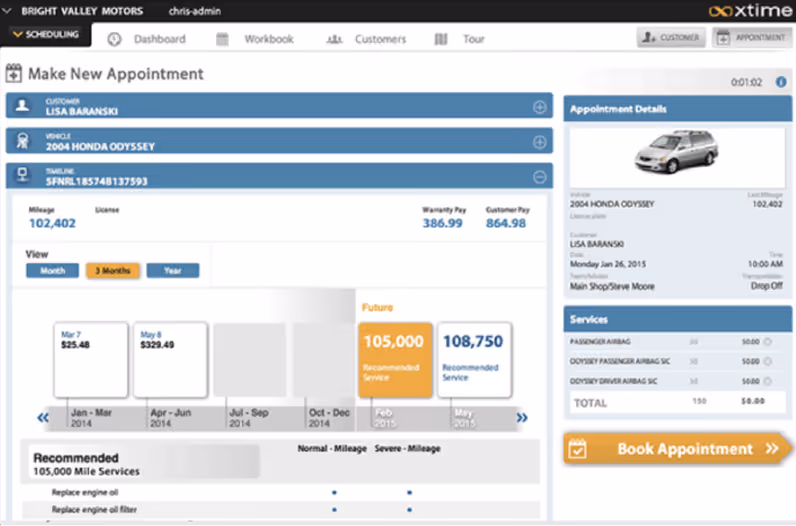
Task: Click the Severe - Mileage column header
Action: click(x=408, y=448)
